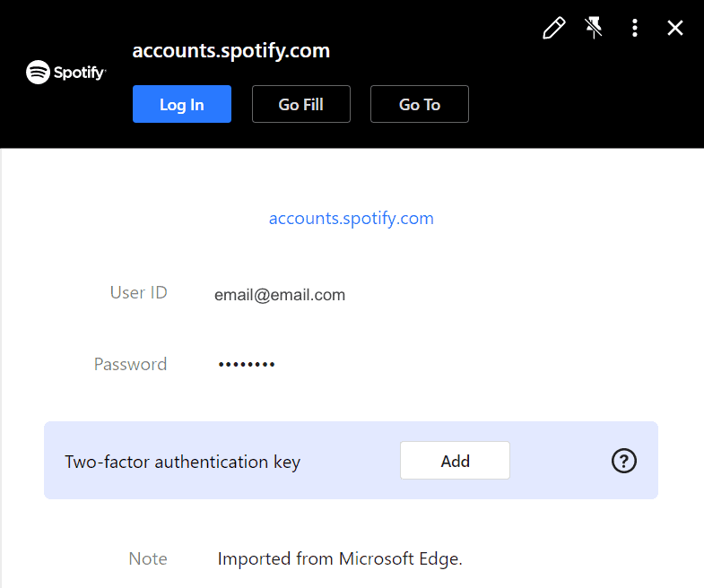The height and width of the screenshot is (588, 704).
Task: Click the 'Note' label
Action: point(148,558)
